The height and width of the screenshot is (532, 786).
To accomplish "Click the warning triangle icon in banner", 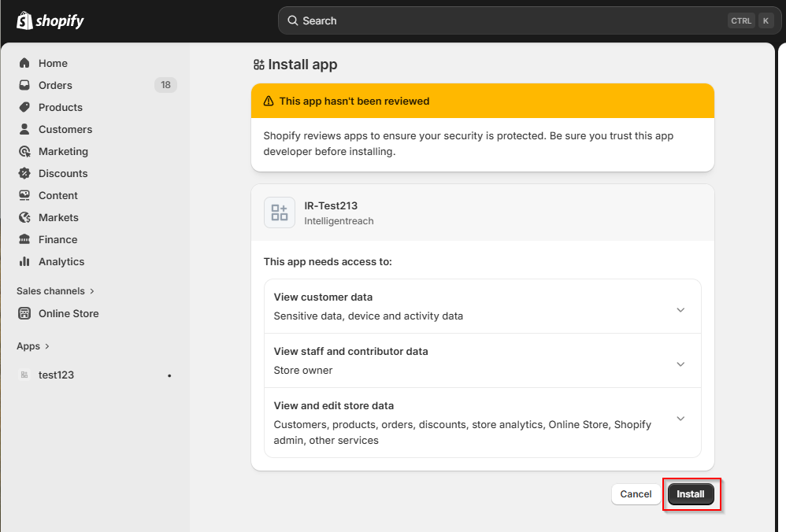I will coord(269,102).
